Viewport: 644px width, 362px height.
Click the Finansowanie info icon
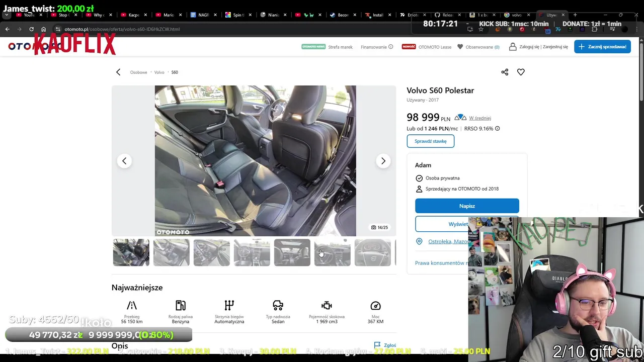point(390,47)
